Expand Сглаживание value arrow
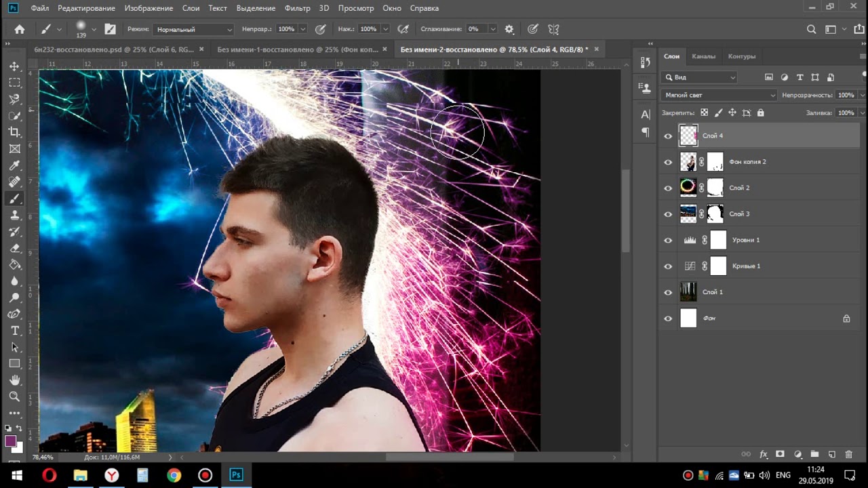 point(492,29)
